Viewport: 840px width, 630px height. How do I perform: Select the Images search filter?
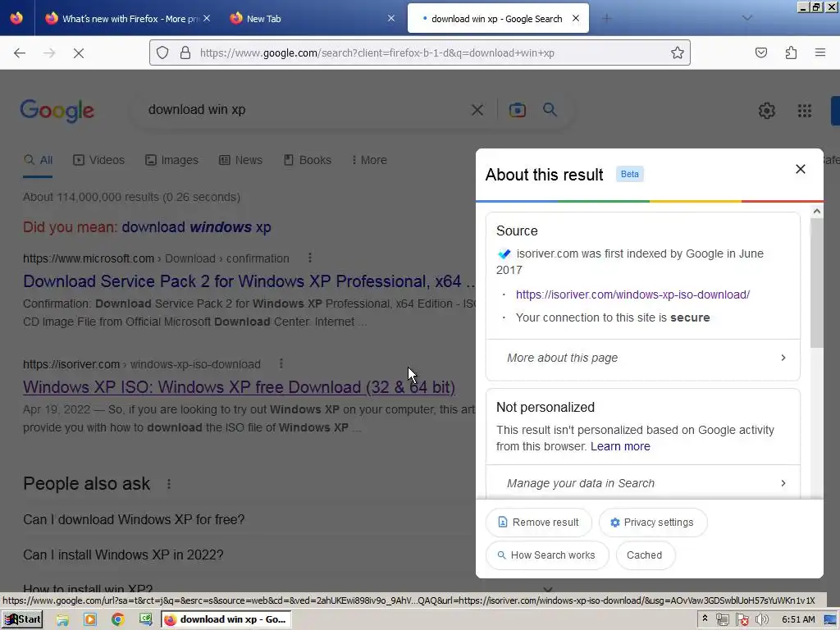click(171, 160)
